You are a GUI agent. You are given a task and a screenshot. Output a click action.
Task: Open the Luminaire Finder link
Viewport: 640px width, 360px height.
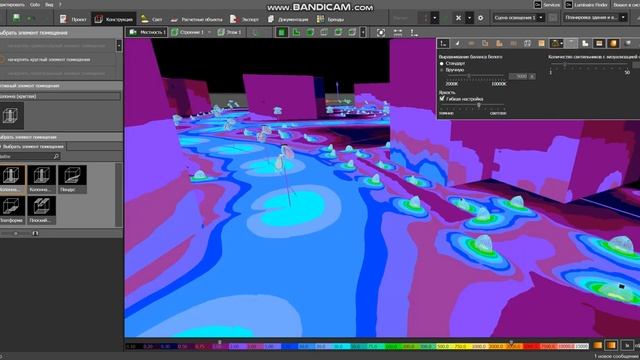[x=587, y=4]
